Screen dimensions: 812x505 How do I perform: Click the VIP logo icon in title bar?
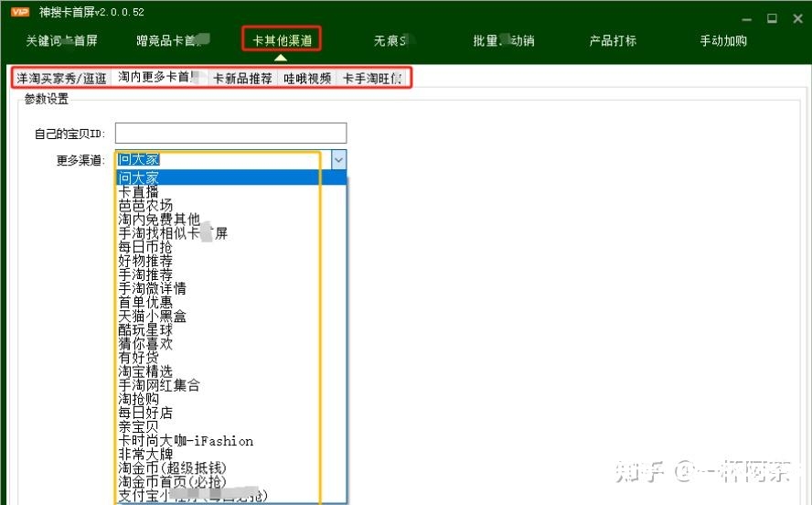click(x=20, y=13)
